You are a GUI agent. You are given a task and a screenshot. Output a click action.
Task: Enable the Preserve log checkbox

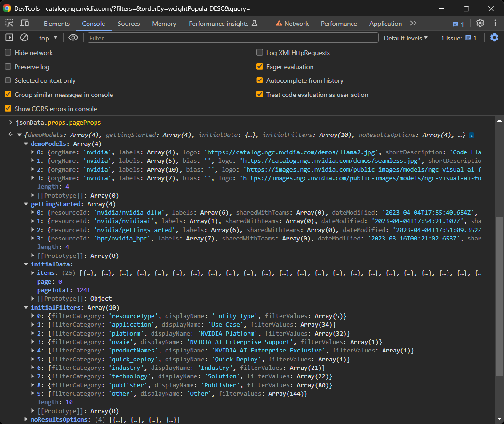coord(7,67)
